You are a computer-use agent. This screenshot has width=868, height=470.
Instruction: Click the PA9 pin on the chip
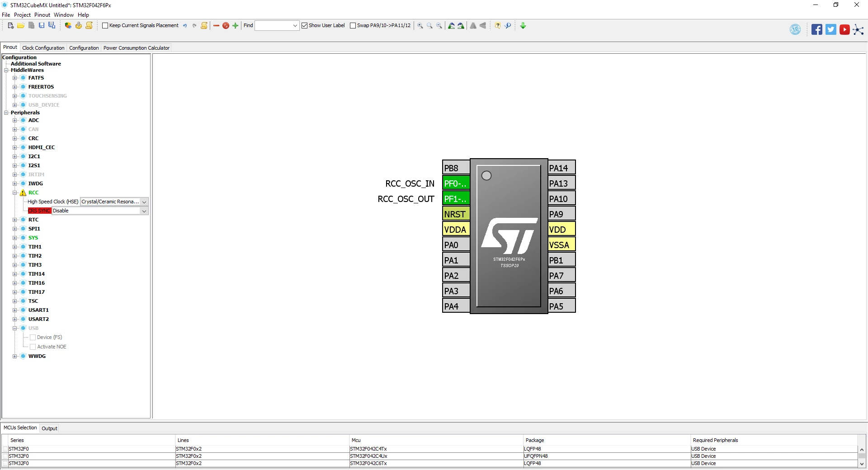click(x=561, y=214)
